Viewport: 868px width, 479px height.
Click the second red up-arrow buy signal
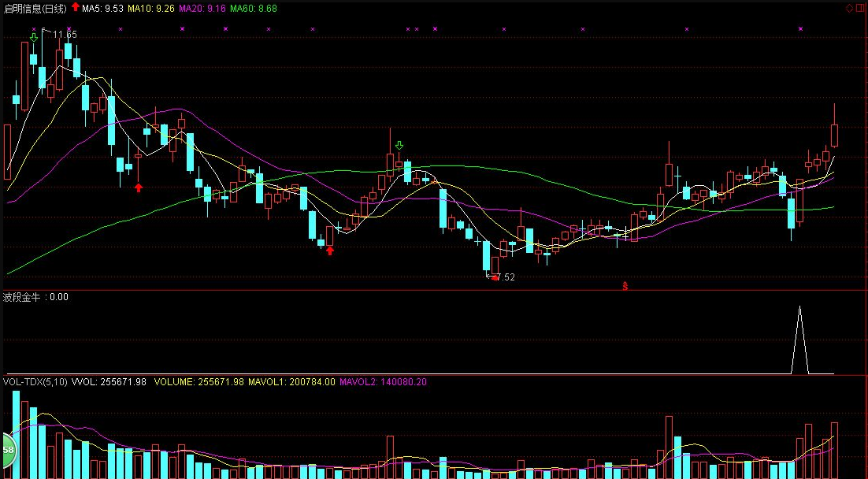330,251
